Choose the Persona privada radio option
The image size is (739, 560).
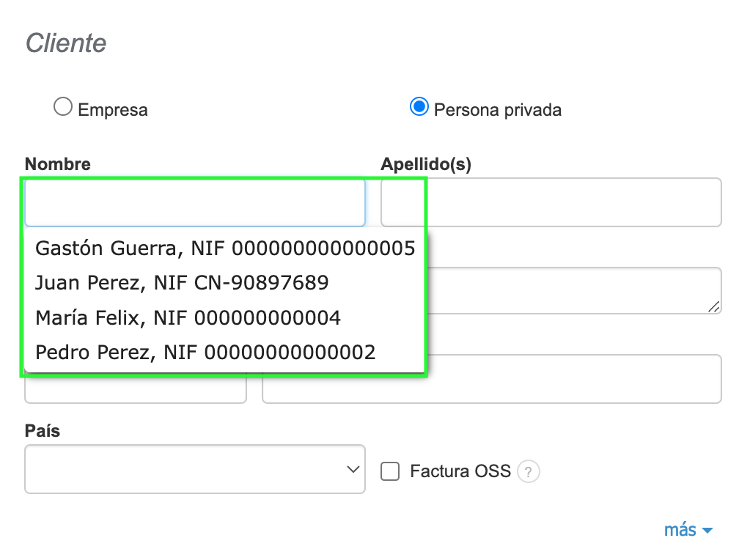pyautogui.click(x=419, y=108)
